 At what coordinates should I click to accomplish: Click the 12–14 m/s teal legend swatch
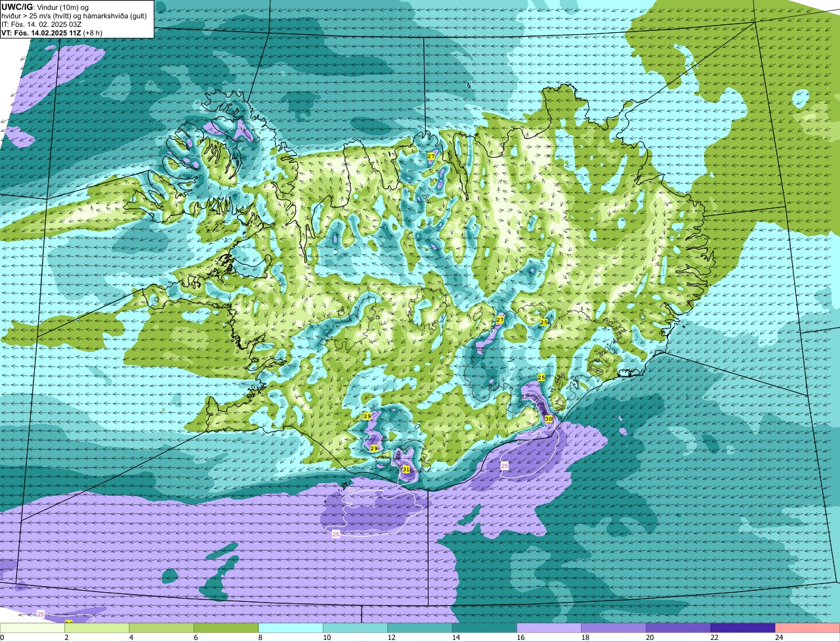click(x=420, y=628)
